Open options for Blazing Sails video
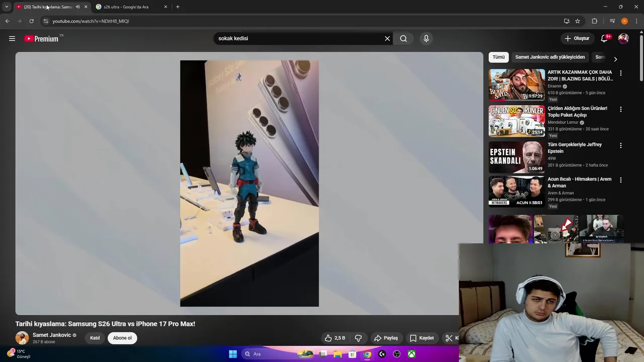644x362 pixels. [620, 73]
